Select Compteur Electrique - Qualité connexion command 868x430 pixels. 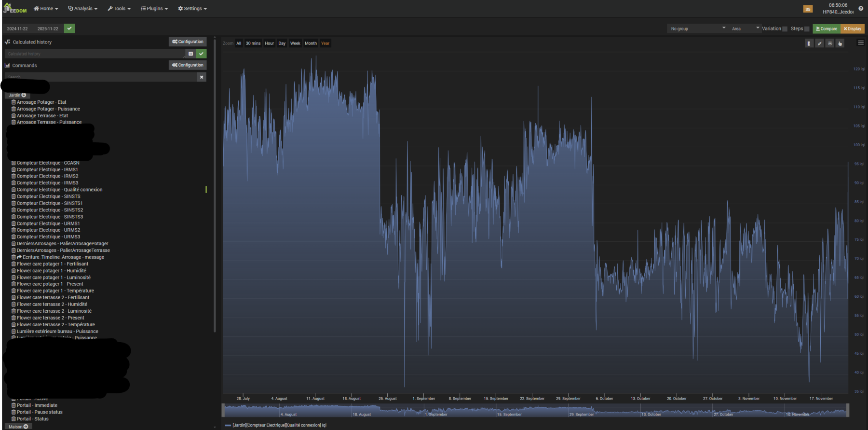click(59, 190)
